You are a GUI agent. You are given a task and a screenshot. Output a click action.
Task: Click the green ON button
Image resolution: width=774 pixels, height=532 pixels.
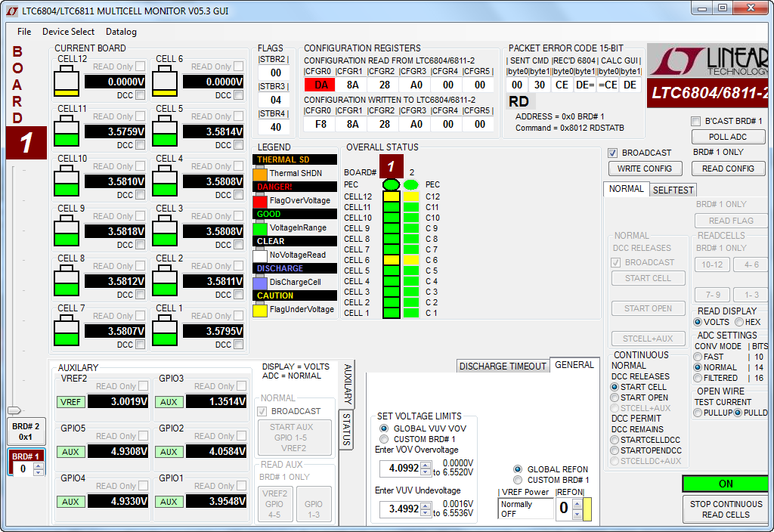coord(726,484)
